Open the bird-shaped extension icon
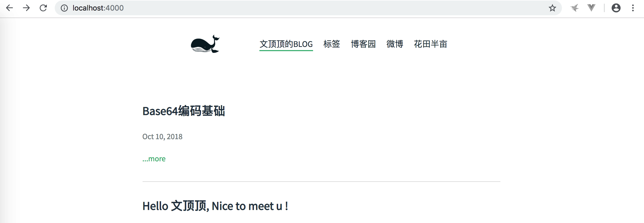Viewport: 644px width, 223px height. click(x=575, y=8)
